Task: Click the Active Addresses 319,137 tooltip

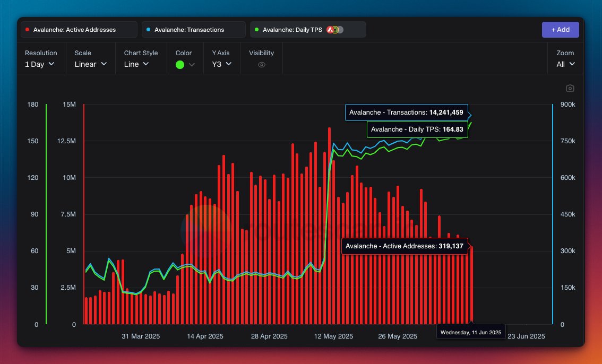Action: (x=405, y=246)
